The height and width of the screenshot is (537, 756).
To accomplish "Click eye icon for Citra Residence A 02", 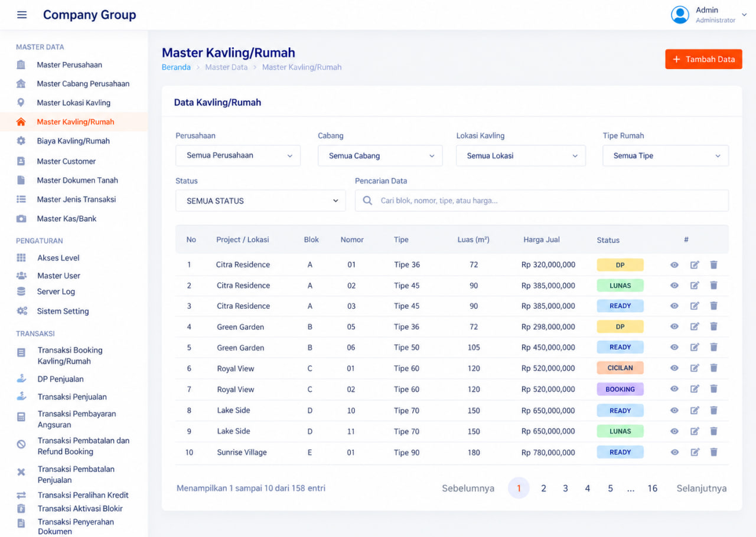I will (x=674, y=286).
